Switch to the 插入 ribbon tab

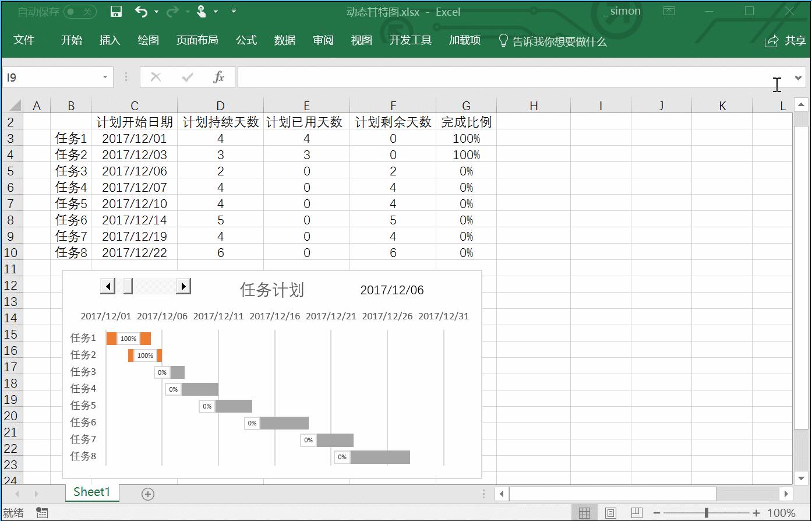tap(110, 40)
